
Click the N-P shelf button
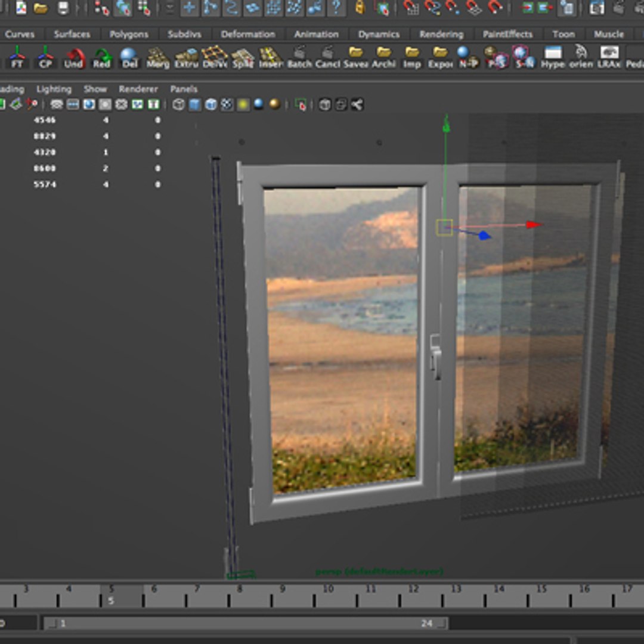468,57
